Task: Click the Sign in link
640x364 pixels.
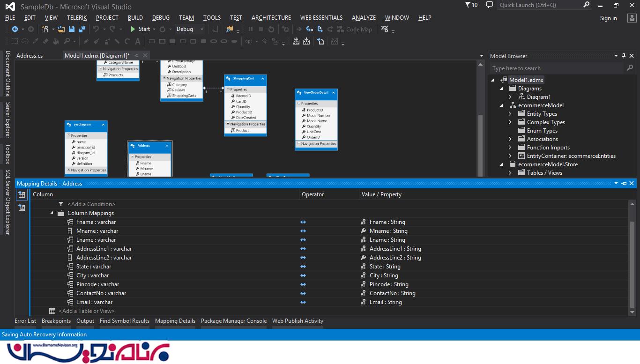Action: (608, 18)
